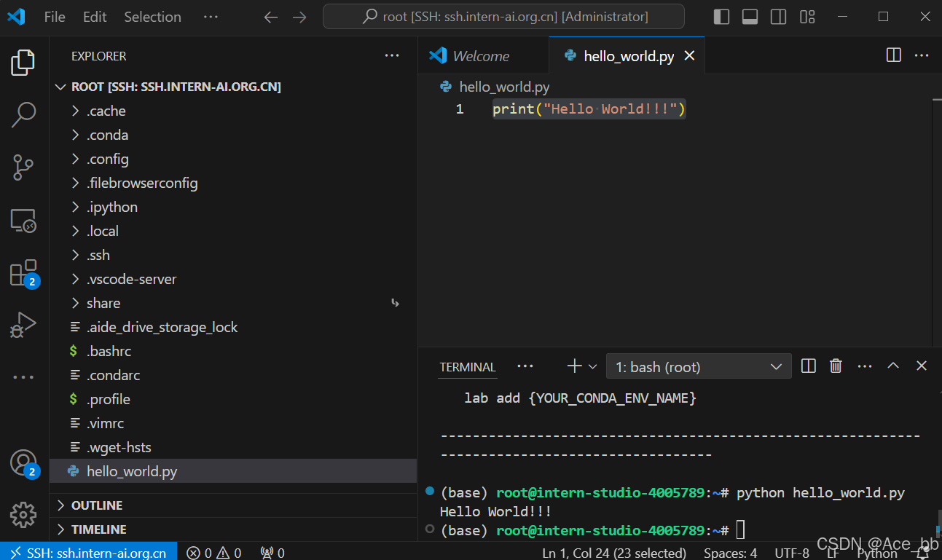Click the command center search box

tap(503, 17)
